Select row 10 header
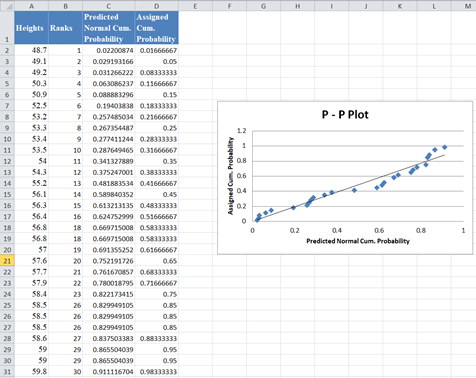476x378 pixels. (x=7, y=139)
